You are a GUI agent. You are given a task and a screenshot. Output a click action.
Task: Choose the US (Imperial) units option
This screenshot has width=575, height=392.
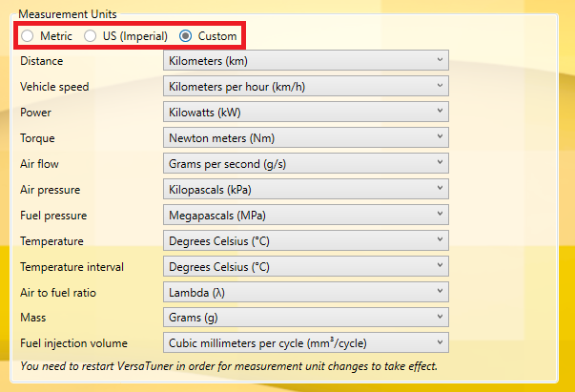tap(91, 36)
